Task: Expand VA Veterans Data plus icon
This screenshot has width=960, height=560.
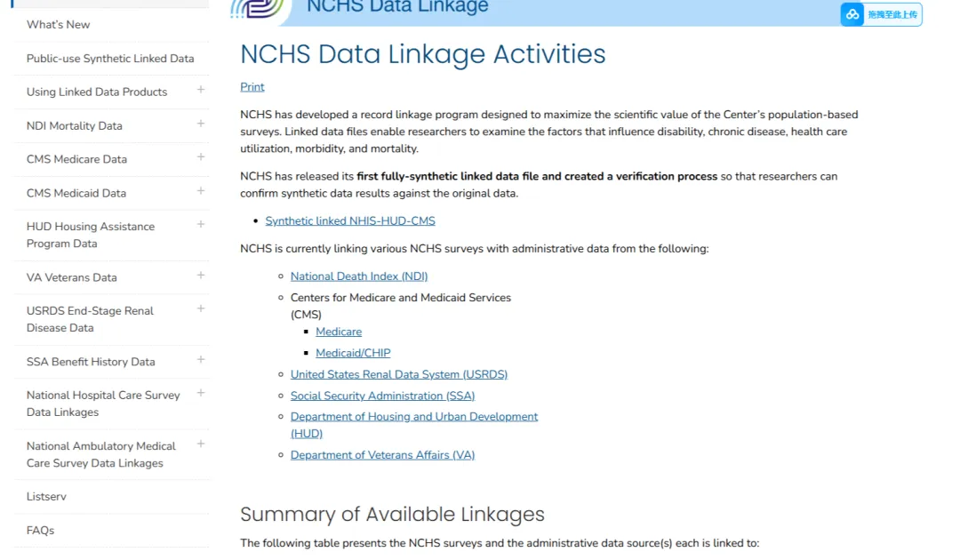Action: pos(200,276)
